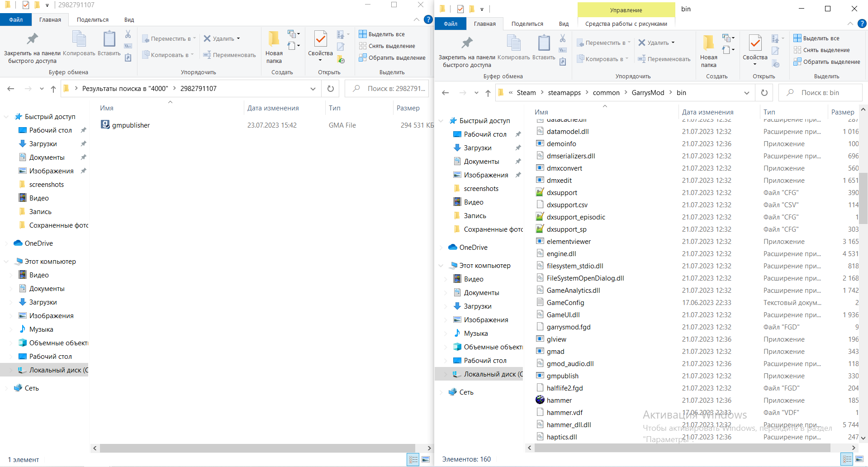Open Средства работы с рисунками tab
868x467 pixels.
tap(626, 24)
